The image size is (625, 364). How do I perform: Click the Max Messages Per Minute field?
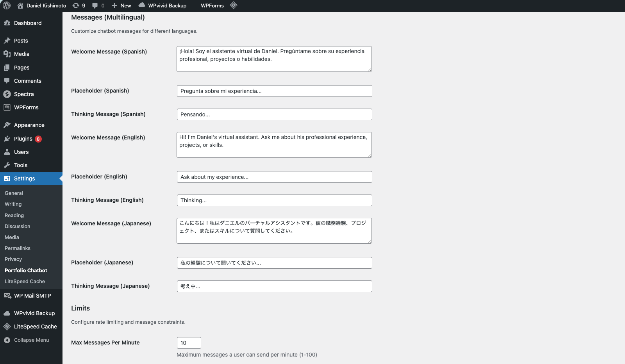pos(189,343)
